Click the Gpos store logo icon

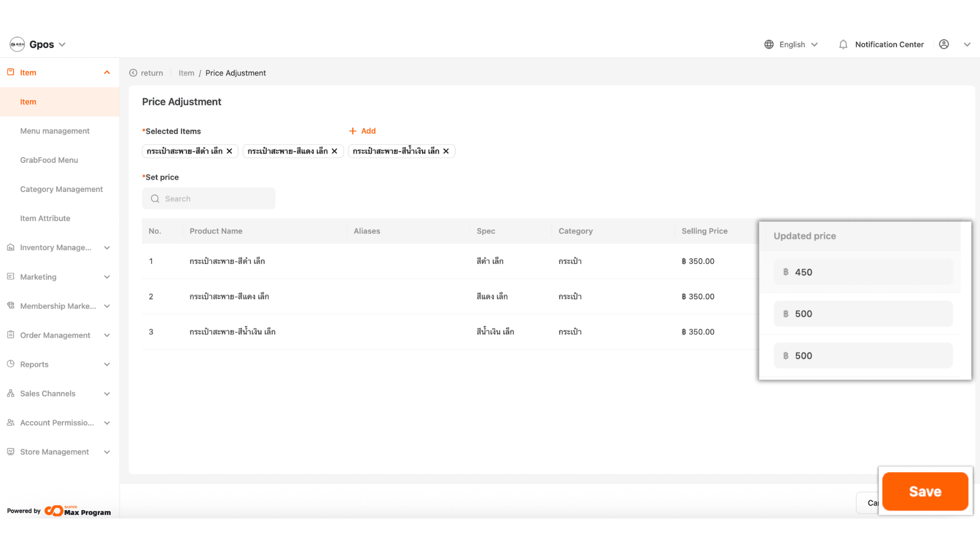click(17, 44)
